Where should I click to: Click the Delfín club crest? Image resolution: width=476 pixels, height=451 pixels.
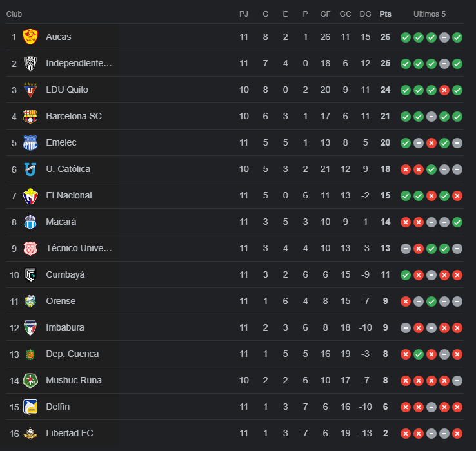[30, 407]
